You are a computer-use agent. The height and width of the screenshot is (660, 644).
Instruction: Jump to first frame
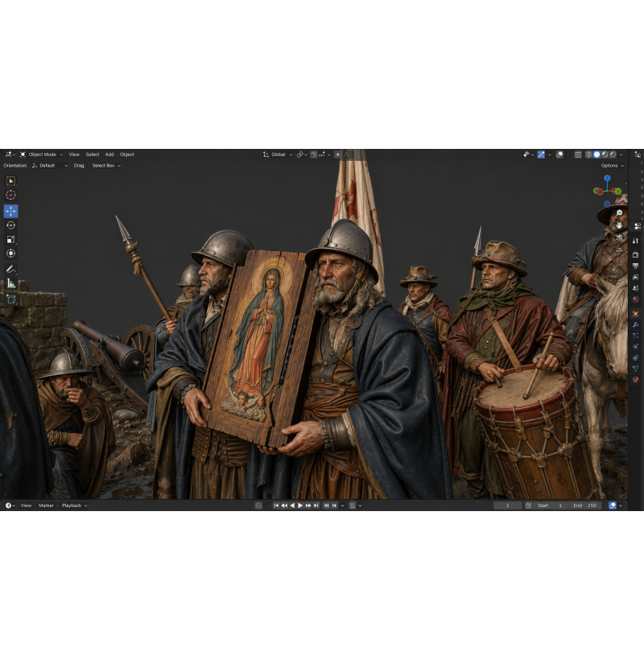[x=276, y=505]
